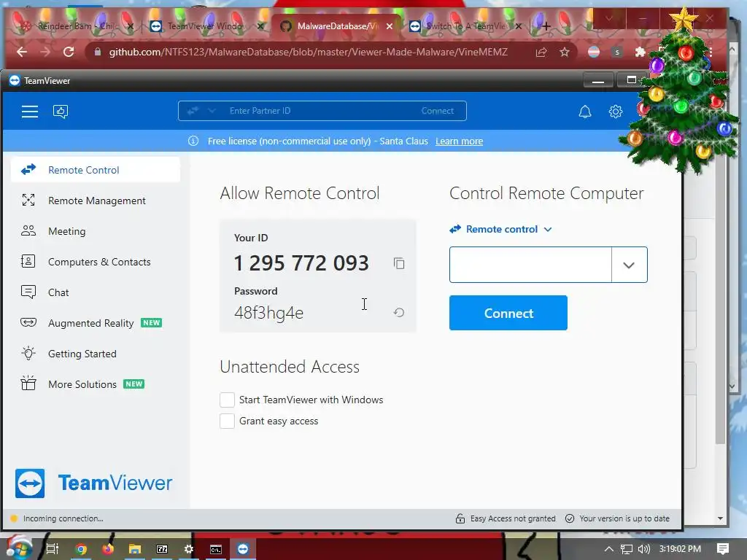This screenshot has width=747, height=560.
Task: Open 7-Zip from the taskbar
Action: point(162,550)
